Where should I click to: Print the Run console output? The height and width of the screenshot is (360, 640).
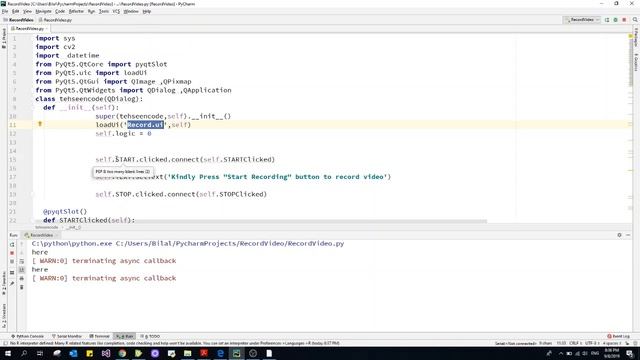22,278
